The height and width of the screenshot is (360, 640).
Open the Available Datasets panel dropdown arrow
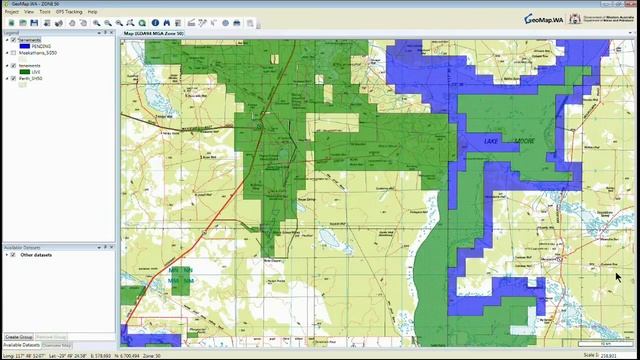pyautogui.click(x=99, y=247)
